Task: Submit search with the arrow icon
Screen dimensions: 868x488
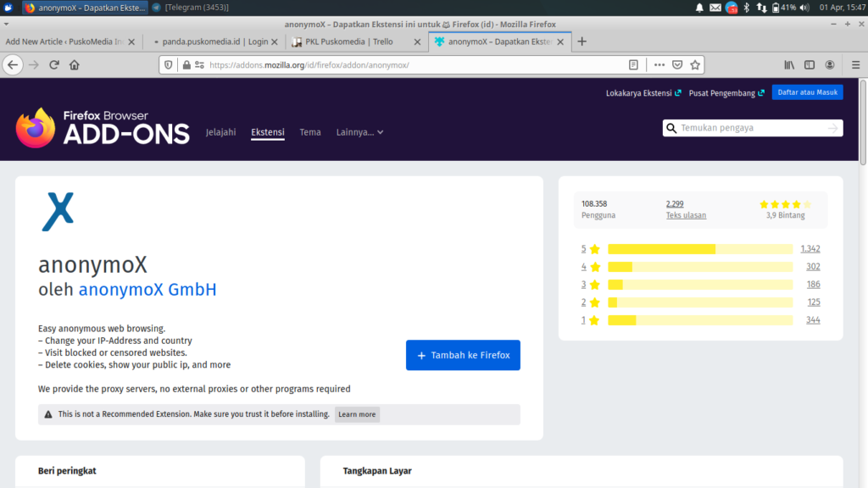Action: coord(833,129)
